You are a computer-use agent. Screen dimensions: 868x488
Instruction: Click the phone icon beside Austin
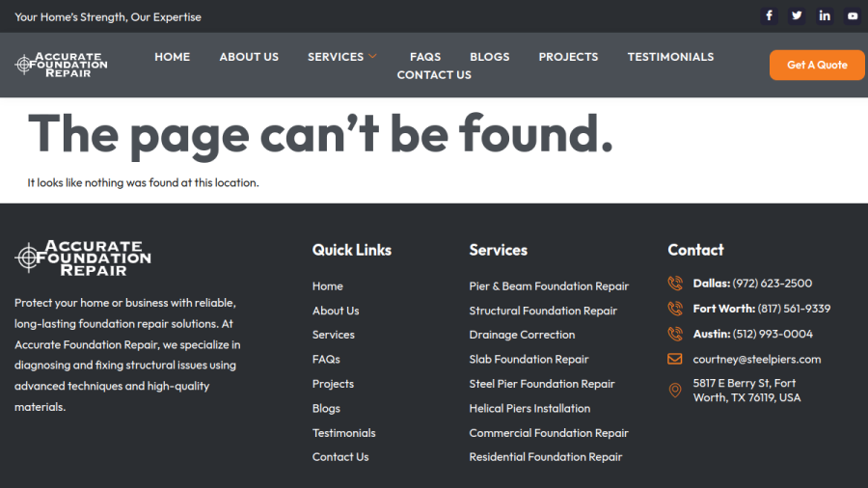[x=675, y=335]
